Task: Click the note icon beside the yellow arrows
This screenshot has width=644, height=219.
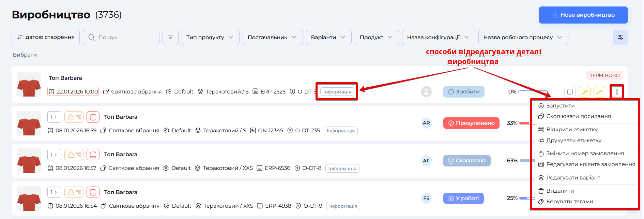Action: tap(570, 92)
